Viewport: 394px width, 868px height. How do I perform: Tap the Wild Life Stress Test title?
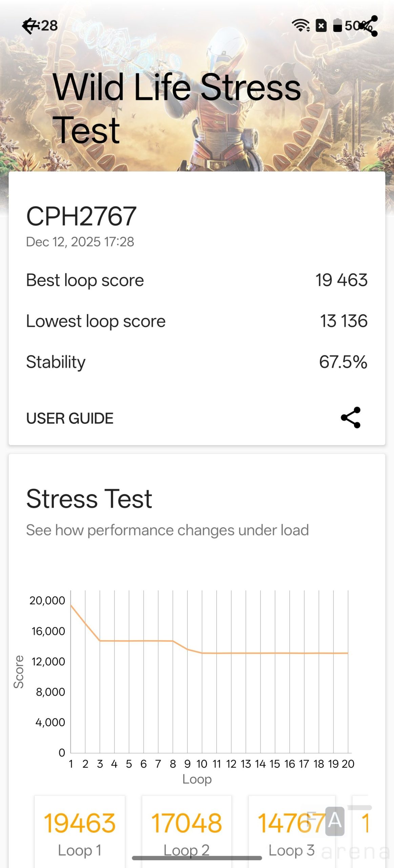point(176,108)
